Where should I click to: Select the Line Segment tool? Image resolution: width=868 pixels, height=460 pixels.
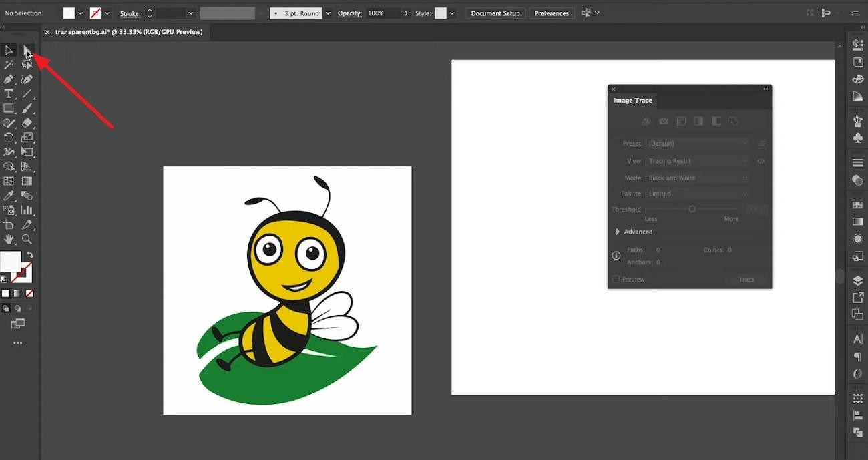(27, 94)
